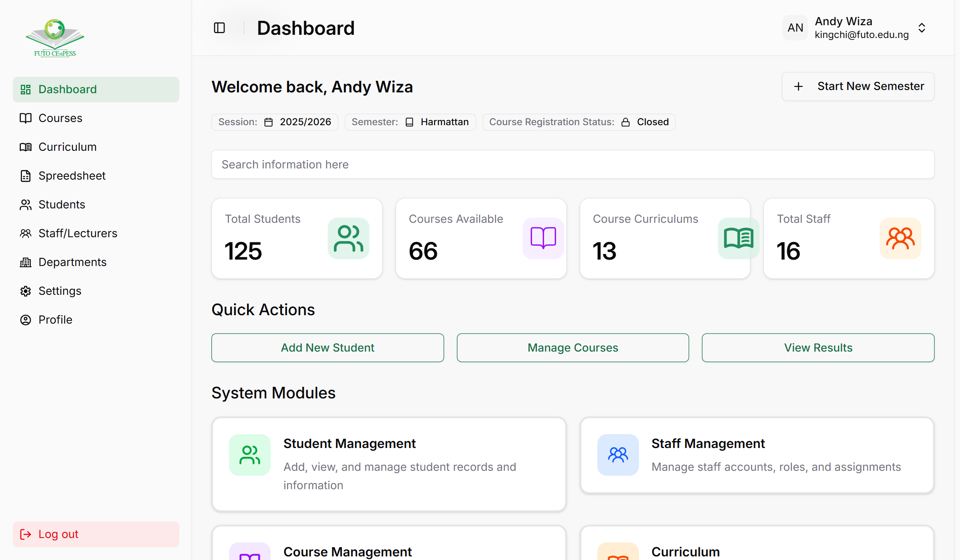Screen dimensions: 960x560
Task: Toggle the sidebar with the panel icon
Action: click(219, 28)
